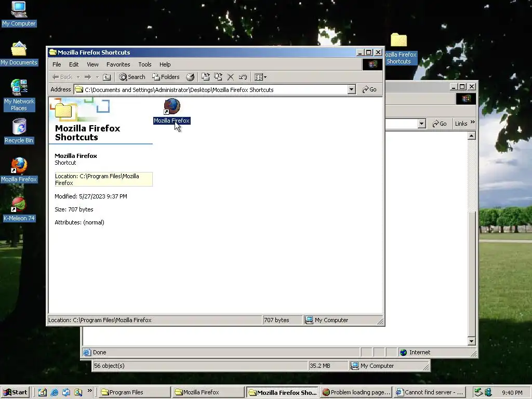Click scrollbar down arrow in background window
This screenshot has height=399, width=532.
coord(471,341)
